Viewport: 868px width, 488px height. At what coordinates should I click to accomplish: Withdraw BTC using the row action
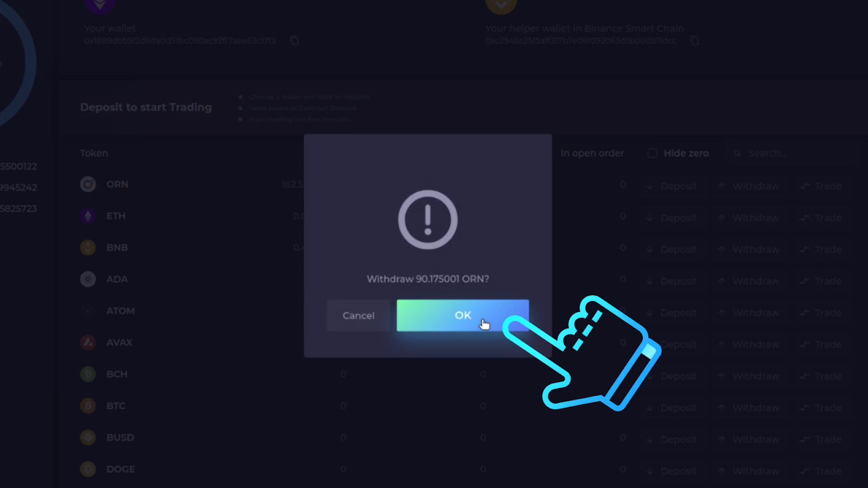coord(749,408)
